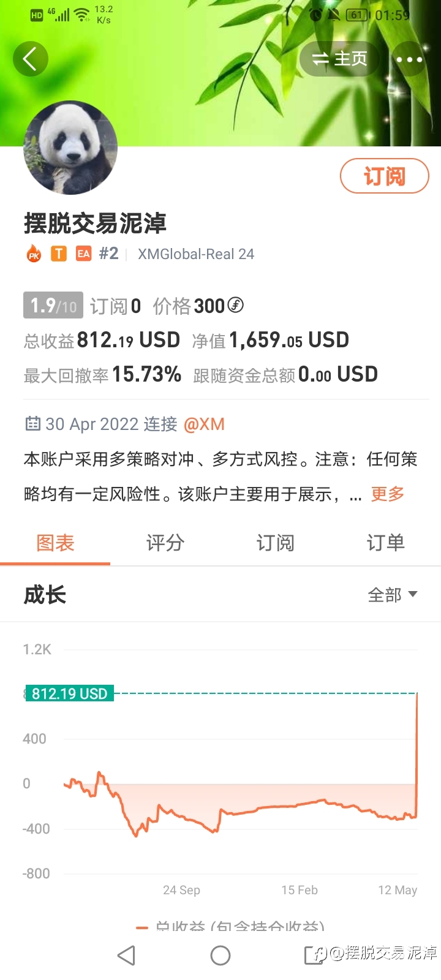Switch to 主页 homepage view

tap(340, 59)
